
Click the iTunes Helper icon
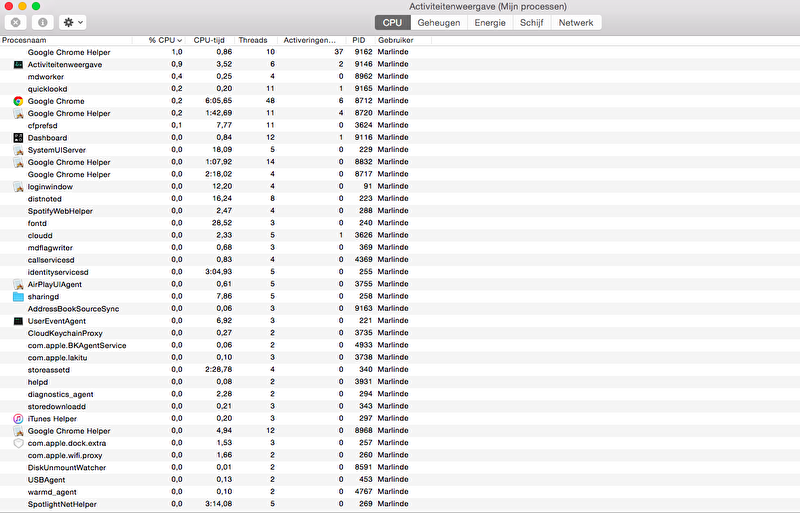click(18, 418)
